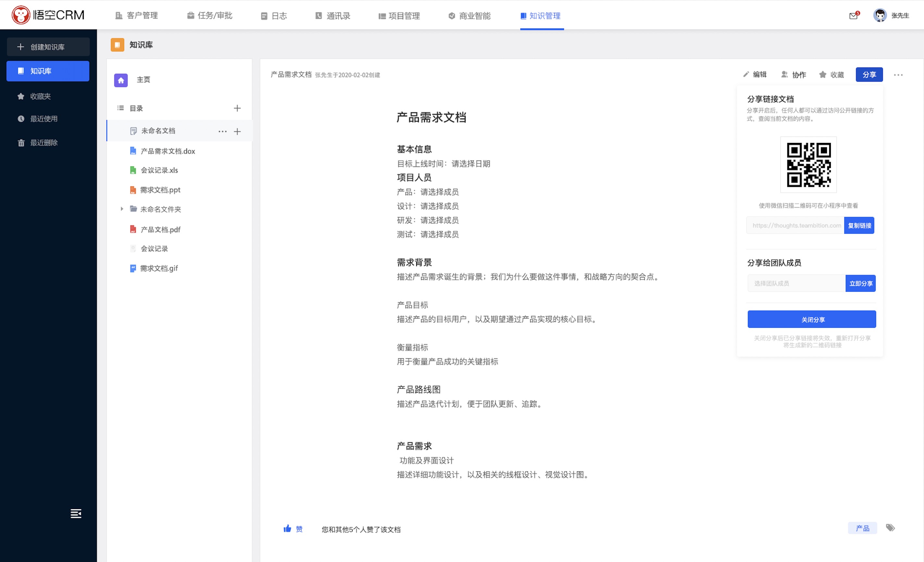924x562 pixels.
Task: Open the 产品需求文档.dox file name
Action: pyautogui.click(x=168, y=151)
